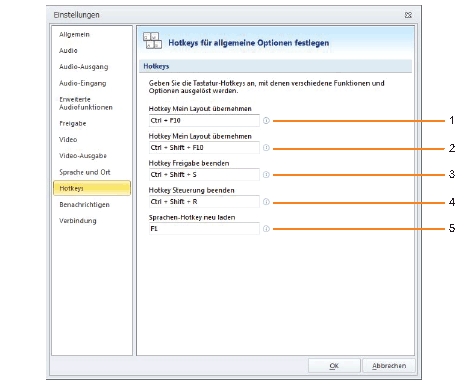
Task: Switch to Video-Ausgabe settings
Action: click(83, 156)
